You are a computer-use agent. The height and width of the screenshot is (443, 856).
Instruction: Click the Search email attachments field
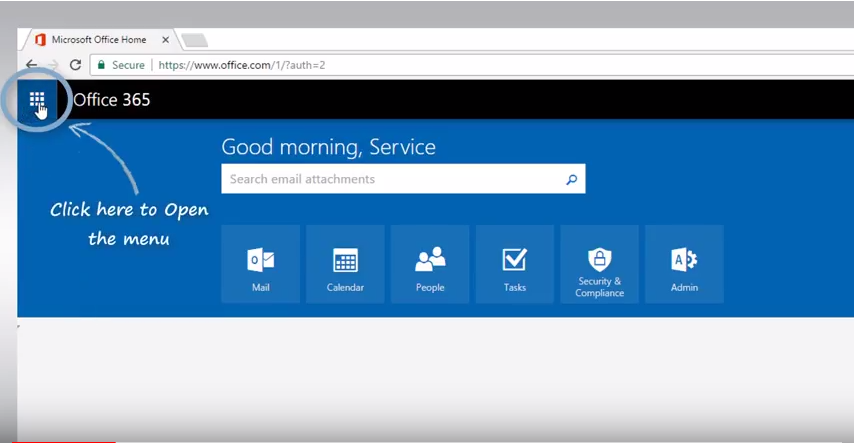(x=403, y=179)
